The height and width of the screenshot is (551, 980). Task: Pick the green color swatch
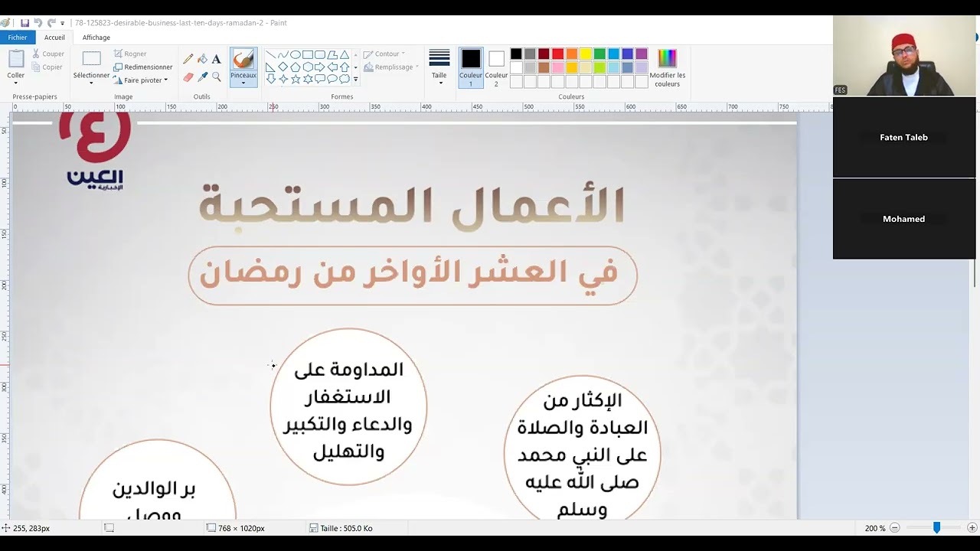pyautogui.click(x=599, y=54)
